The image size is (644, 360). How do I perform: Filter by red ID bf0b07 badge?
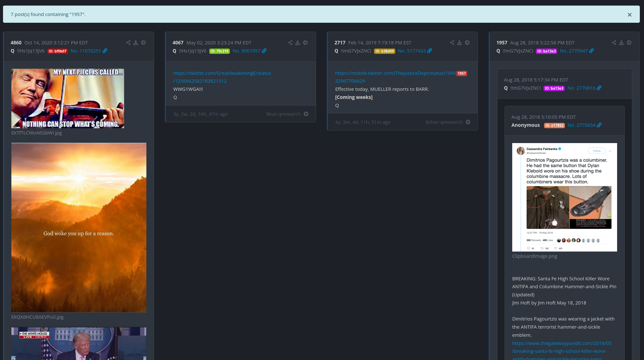[x=58, y=51]
